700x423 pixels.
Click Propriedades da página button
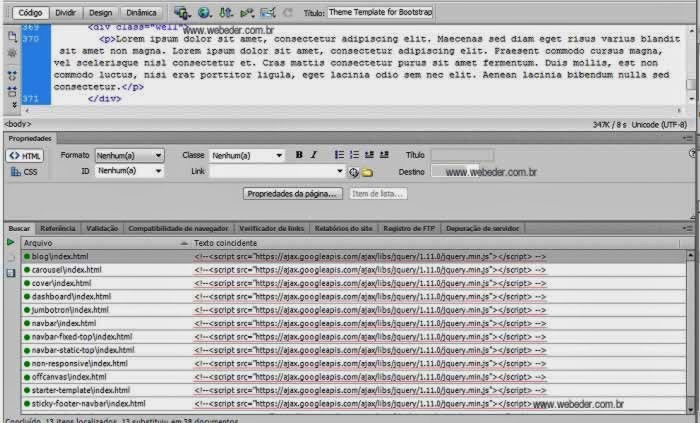pos(293,194)
